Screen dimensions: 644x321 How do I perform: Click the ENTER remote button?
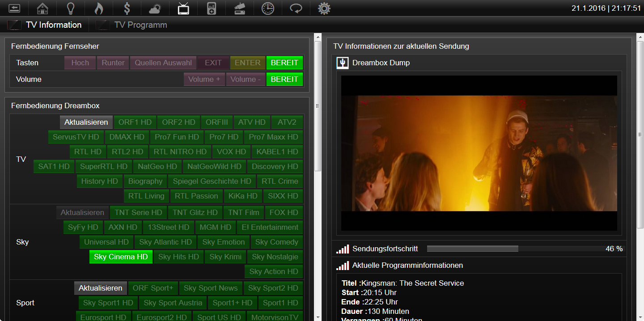tap(248, 63)
